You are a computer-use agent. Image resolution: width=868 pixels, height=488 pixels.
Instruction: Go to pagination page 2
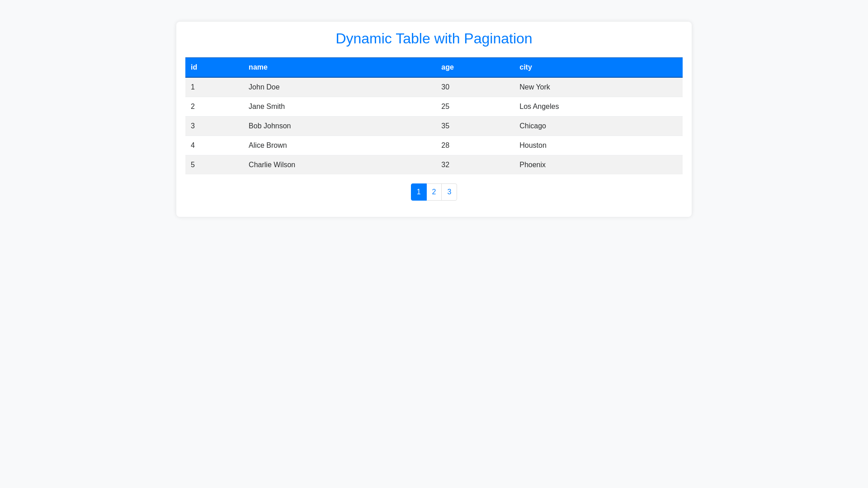(434, 192)
